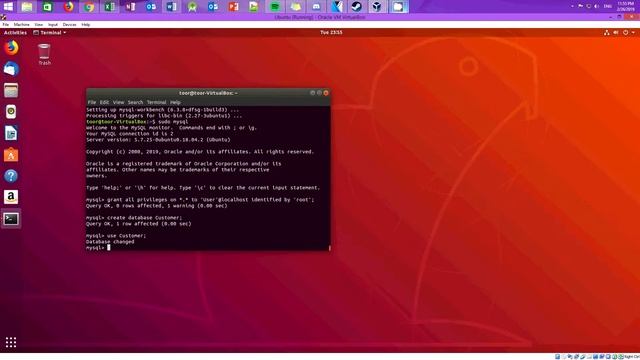
Task: Expand the Ubuntu system menu arrow
Action: [x=633, y=33]
